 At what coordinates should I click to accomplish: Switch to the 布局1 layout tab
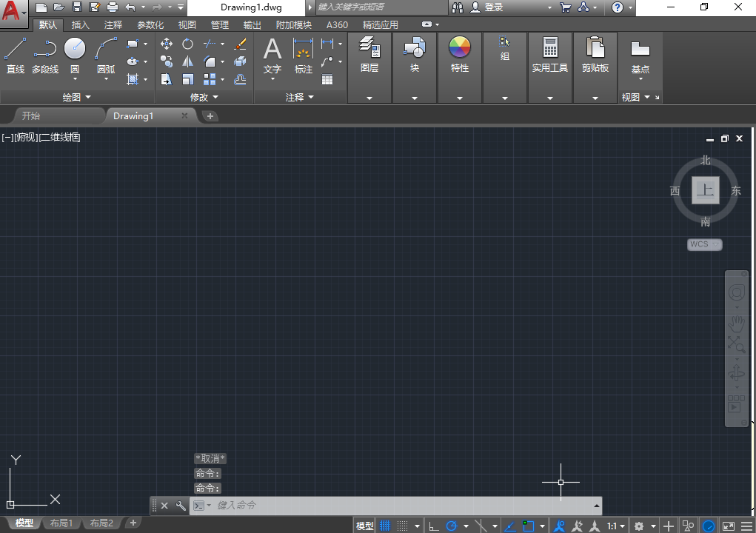61,522
